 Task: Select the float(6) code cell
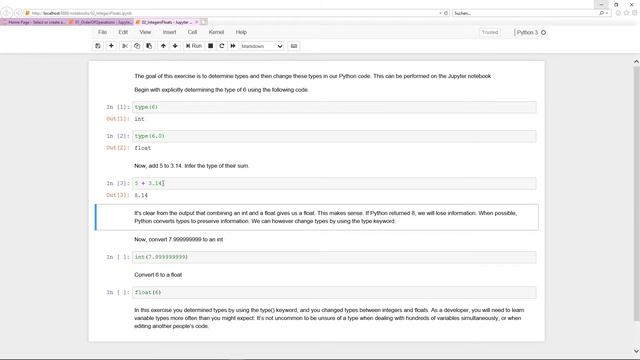click(334, 292)
